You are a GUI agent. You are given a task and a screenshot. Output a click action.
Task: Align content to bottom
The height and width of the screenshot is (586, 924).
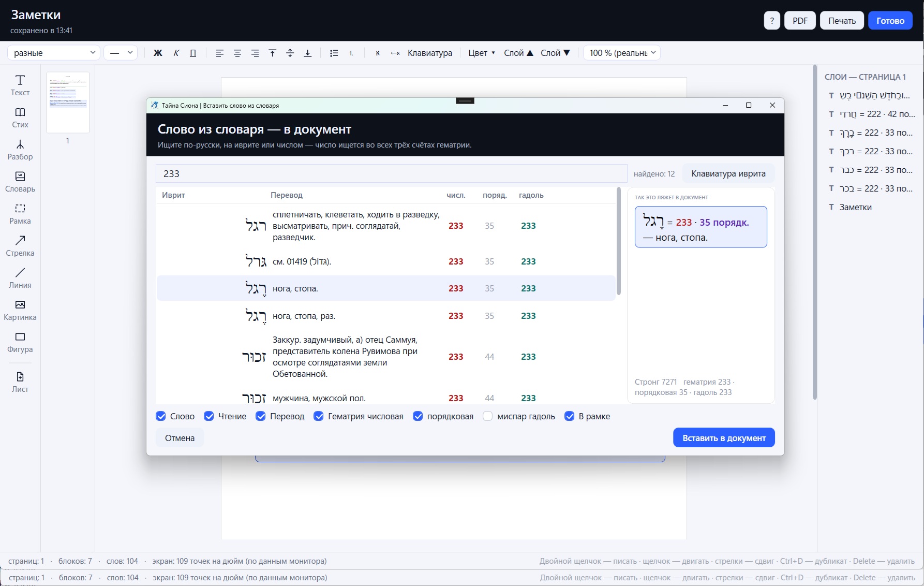pos(308,53)
